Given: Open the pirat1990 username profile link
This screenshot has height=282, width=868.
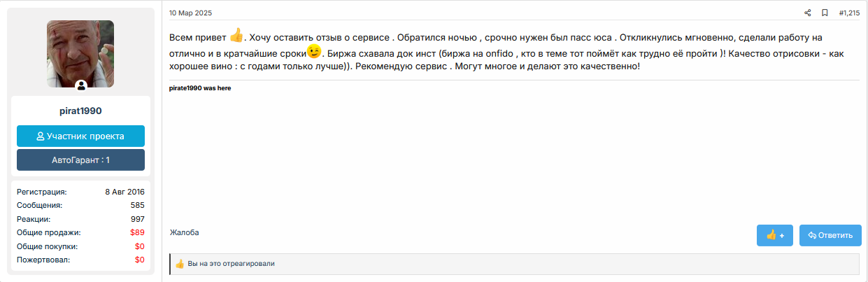Looking at the screenshot, I should click(80, 111).
